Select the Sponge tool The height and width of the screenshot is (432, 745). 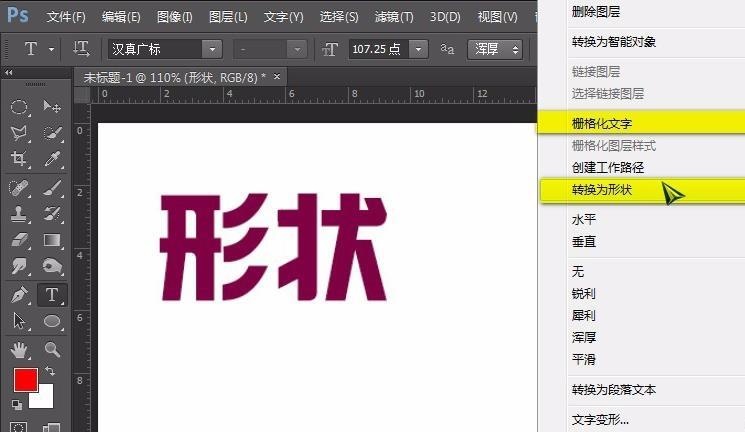tap(51, 266)
